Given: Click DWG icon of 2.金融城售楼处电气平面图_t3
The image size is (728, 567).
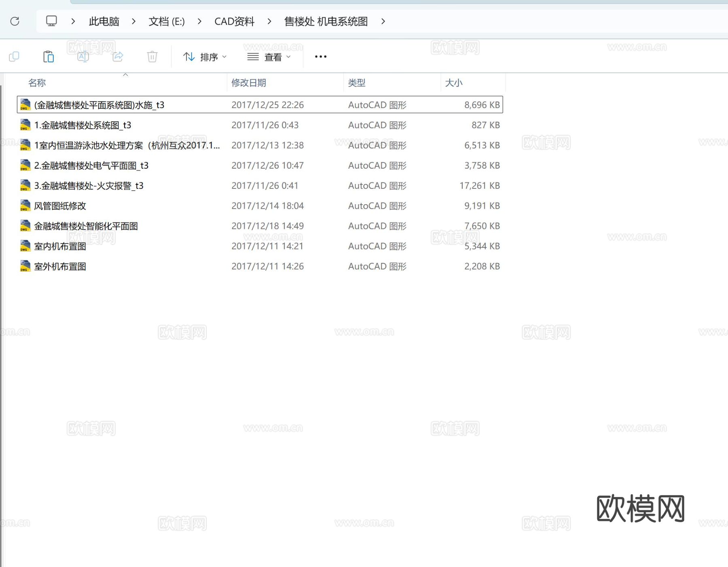Looking at the screenshot, I should point(25,165).
